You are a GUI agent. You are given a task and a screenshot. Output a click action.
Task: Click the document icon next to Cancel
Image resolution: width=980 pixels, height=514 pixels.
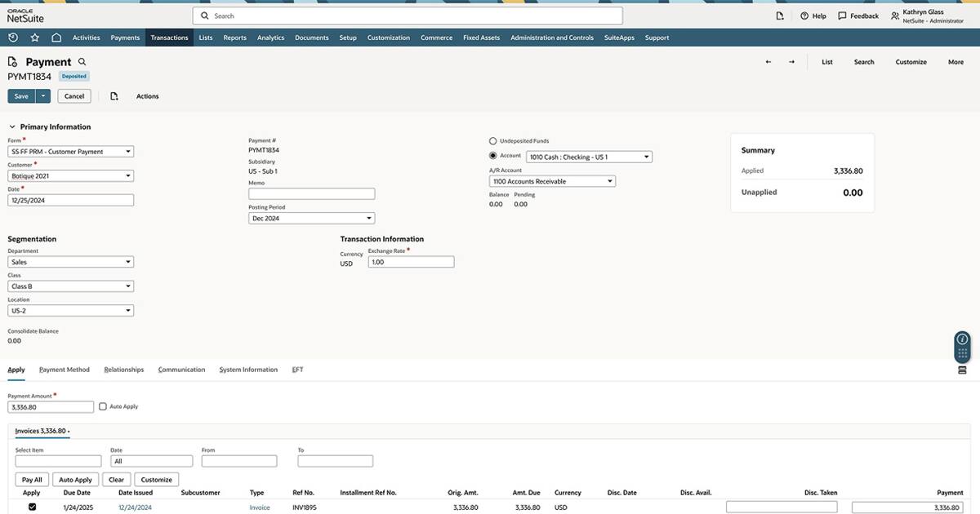[114, 96]
